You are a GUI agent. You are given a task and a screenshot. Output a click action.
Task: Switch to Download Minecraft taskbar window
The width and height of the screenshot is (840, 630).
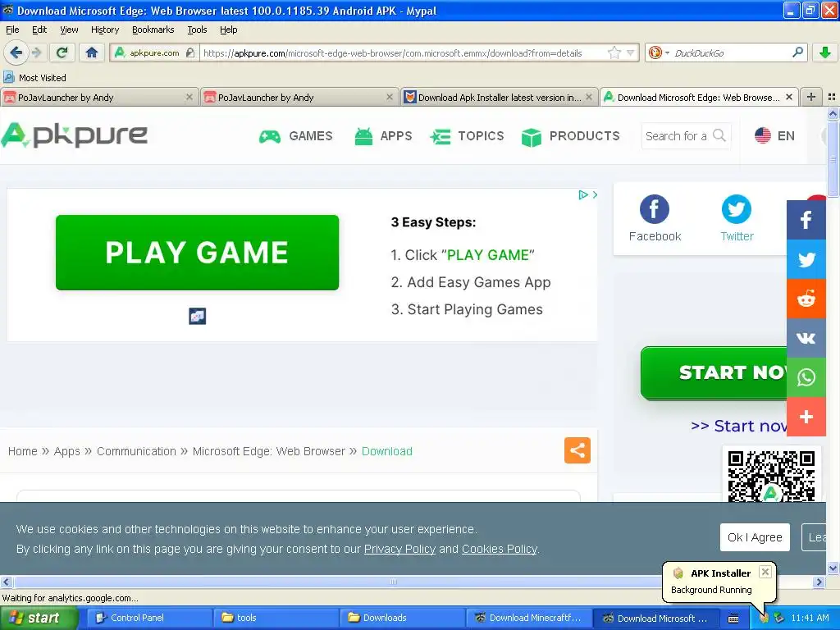(x=529, y=619)
